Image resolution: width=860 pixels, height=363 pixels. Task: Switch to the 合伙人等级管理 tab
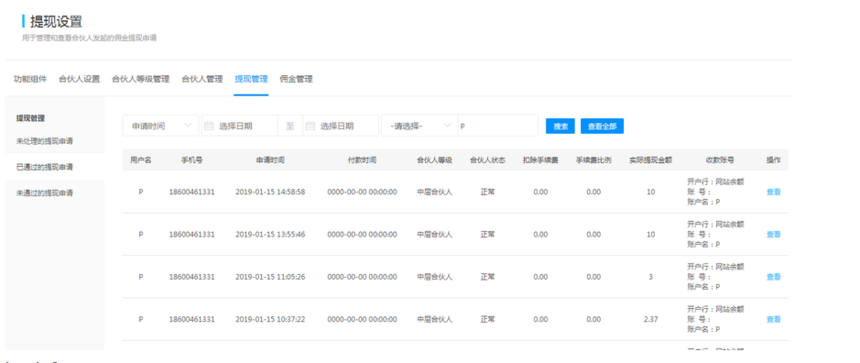pos(141,79)
